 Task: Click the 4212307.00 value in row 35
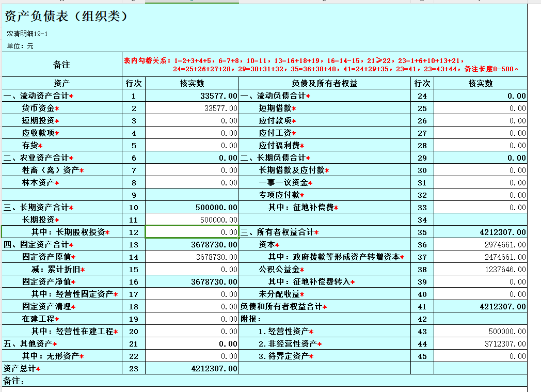(x=480, y=232)
